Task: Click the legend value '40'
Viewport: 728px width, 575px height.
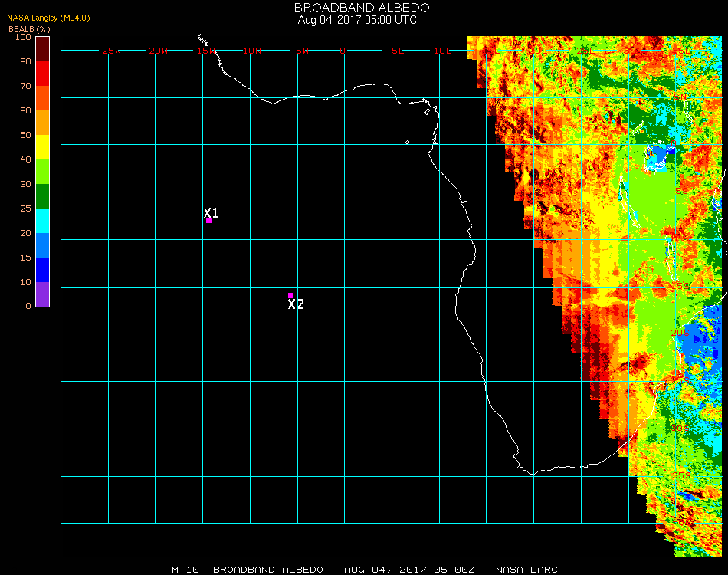Action: (25, 159)
